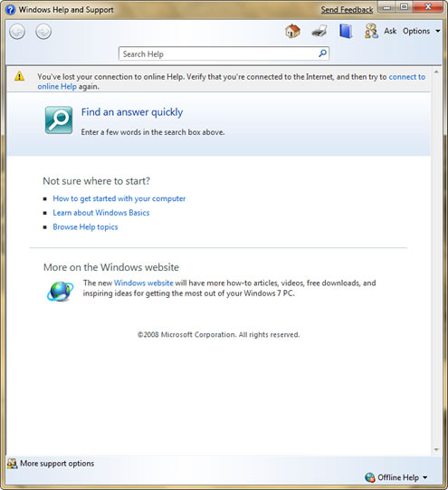Click 'Enter a few words' instruction text
Viewport: 448px width, 490px height.
pyautogui.click(x=153, y=132)
